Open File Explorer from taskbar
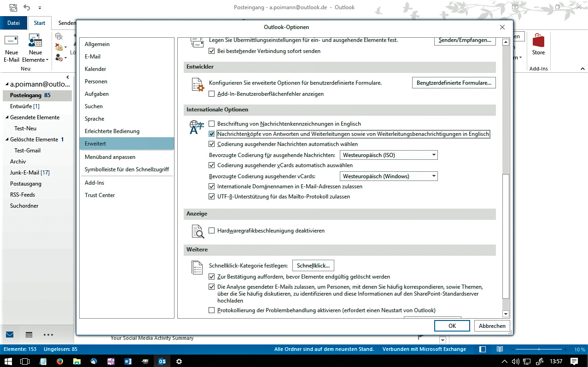The height and width of the screenshot is (367, 588). click(x=76, y=361)
